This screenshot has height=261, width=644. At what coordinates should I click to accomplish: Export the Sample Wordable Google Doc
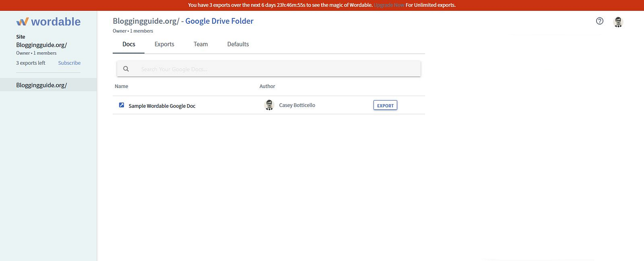[385, 105]
